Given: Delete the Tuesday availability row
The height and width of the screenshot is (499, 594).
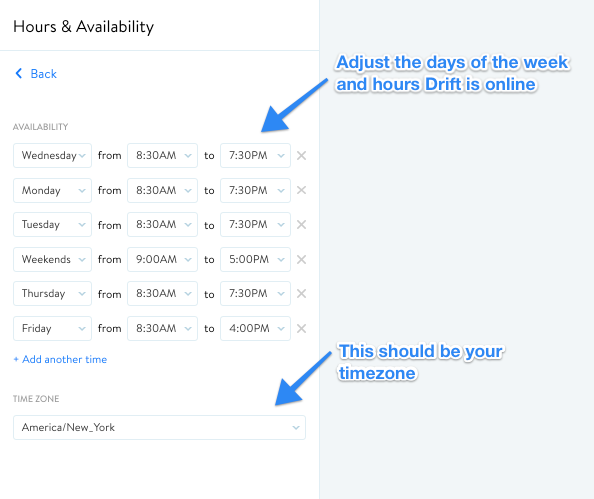Looking at the screenshot, I should coord(302,225).
